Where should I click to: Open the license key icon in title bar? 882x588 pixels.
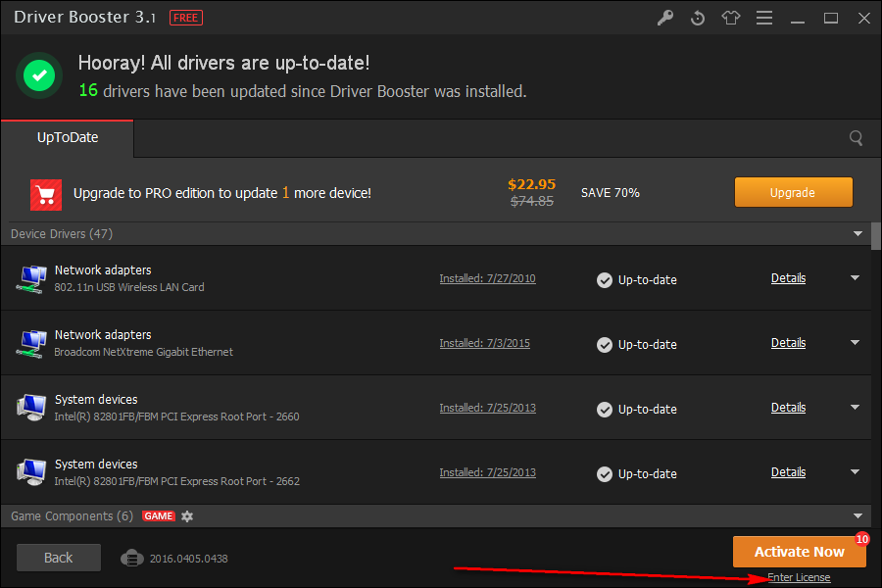pos(665,18)
